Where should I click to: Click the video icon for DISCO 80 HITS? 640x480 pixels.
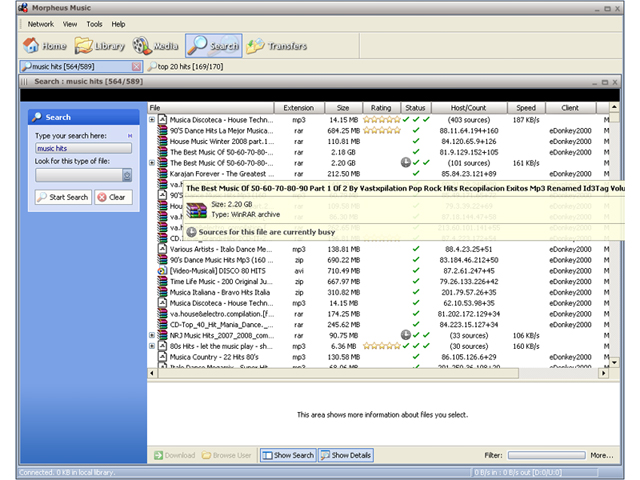click(x=162, y=271)
